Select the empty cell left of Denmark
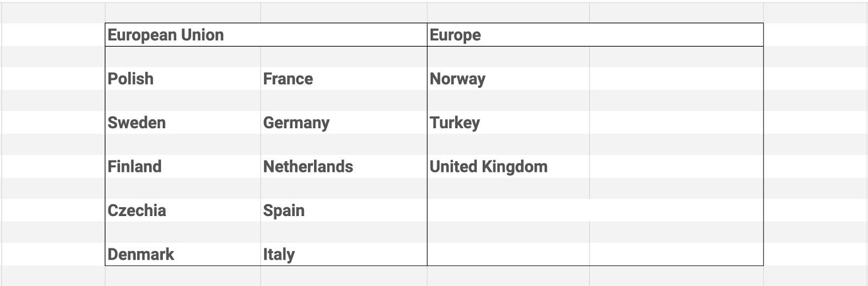Image resolution: width=868 pixels, height=286 pixels. pos(53,254)
